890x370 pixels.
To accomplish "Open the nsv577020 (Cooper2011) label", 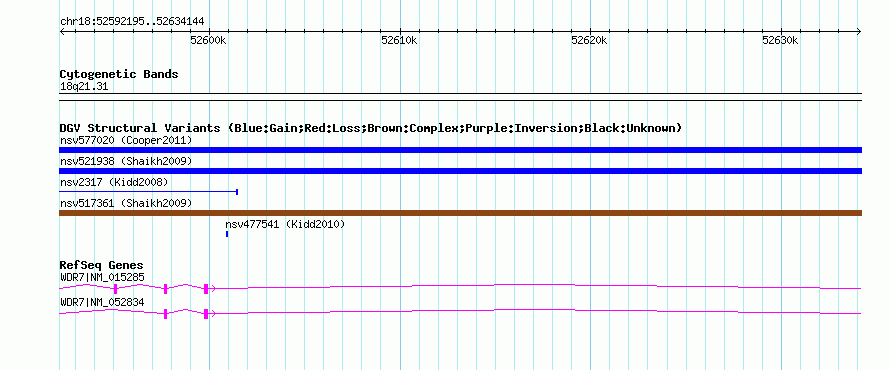I will [x=126, y=140].
